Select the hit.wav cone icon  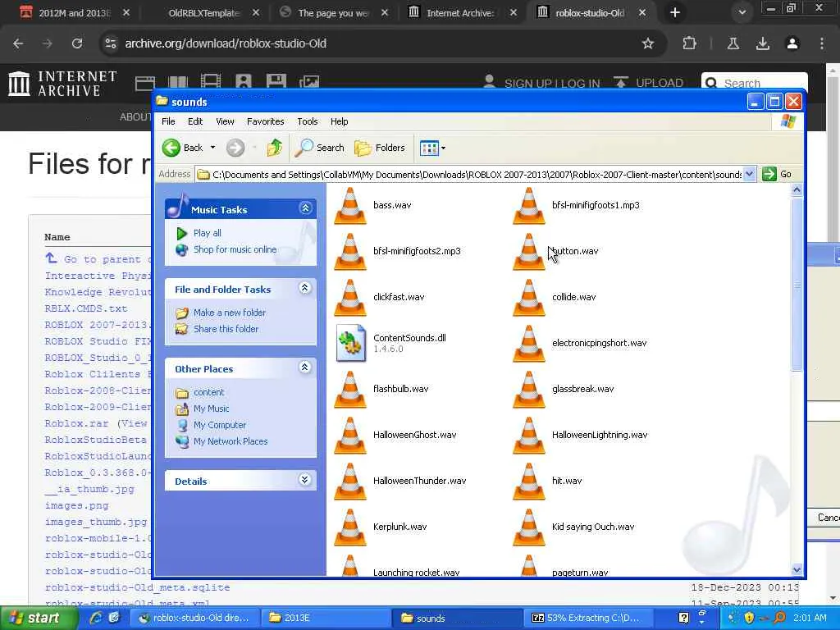(529, 482)
